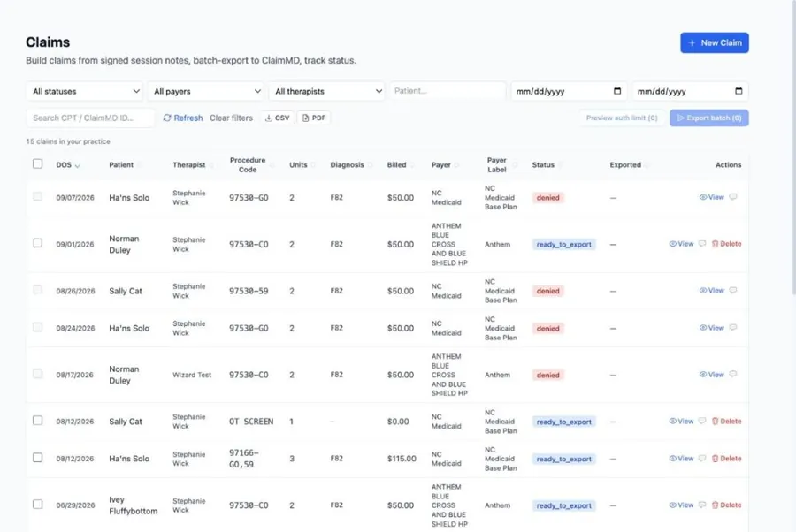Viewport: 796px width, 532px height.
Task: View the 08/26/2026 Sally Cat claim
Action: [x=712, y=291]
